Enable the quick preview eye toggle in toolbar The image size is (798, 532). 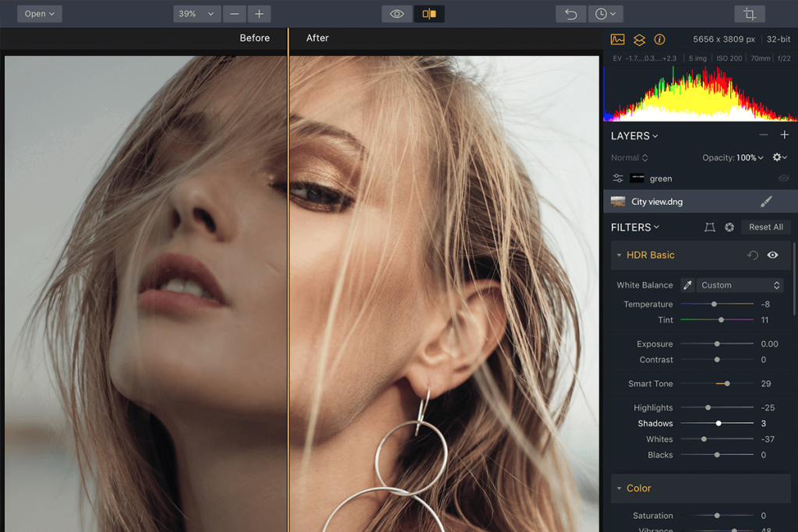coord(397,13)
